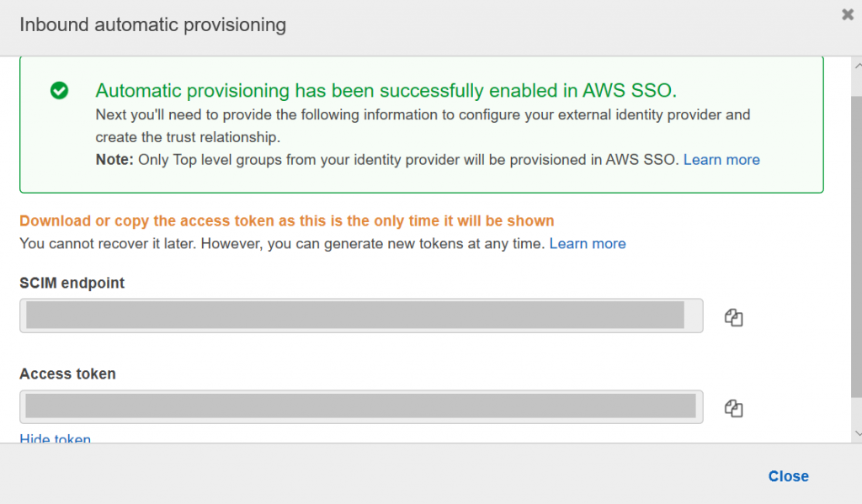
Task: Click the scrollbar down arrow
Action: 857,432
